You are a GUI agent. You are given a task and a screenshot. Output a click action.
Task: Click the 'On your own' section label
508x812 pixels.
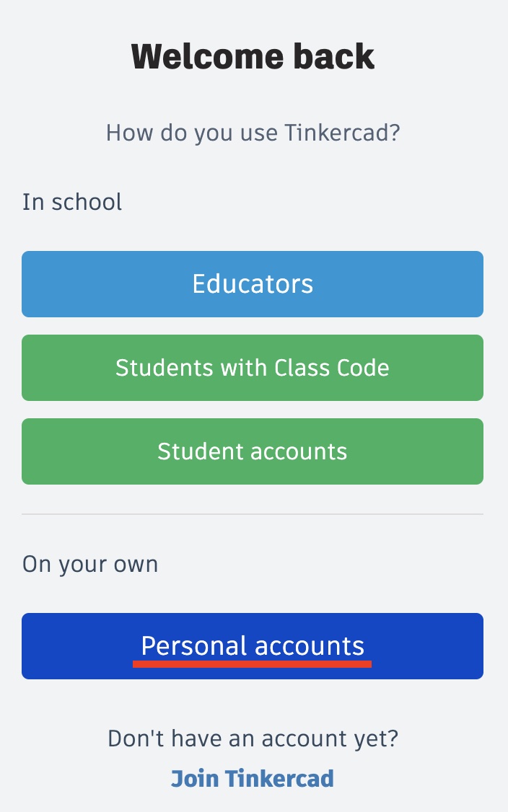90,564
